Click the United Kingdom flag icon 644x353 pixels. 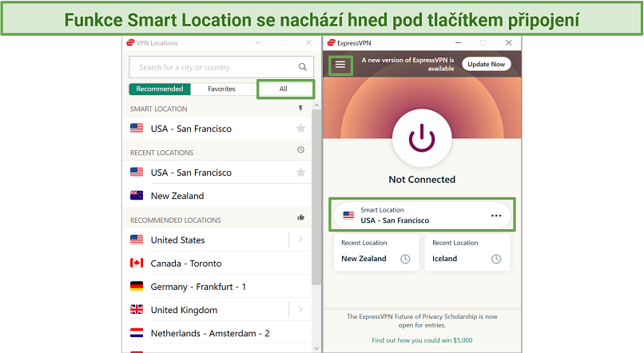pyautogui.click(x=137, y=310)
